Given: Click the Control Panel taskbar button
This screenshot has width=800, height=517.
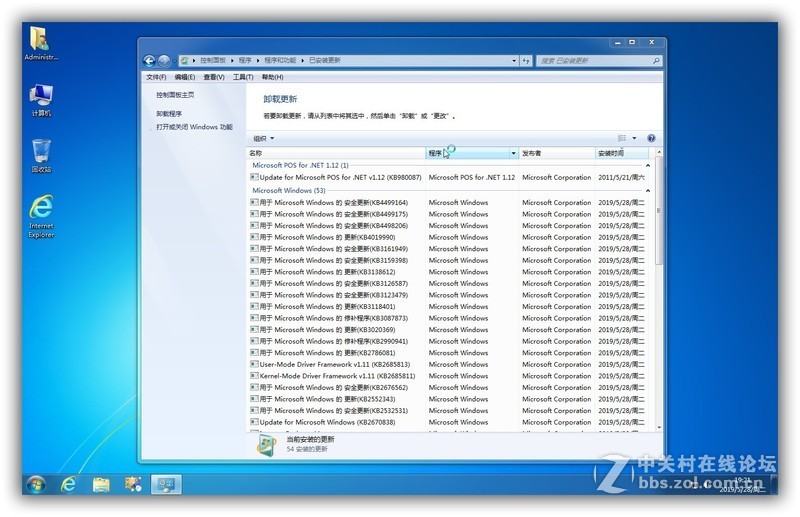Looking at the screenshot, I should [166, 484].
